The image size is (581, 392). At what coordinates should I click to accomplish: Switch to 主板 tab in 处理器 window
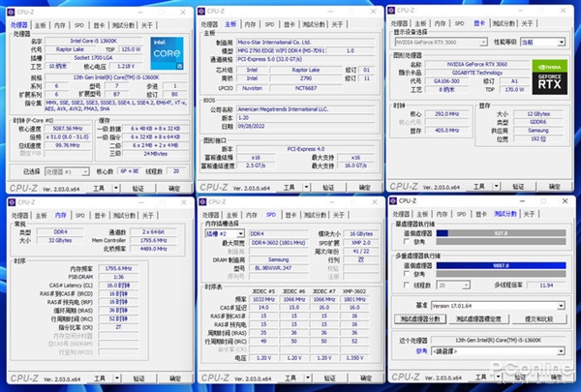[x=41, y=25]
